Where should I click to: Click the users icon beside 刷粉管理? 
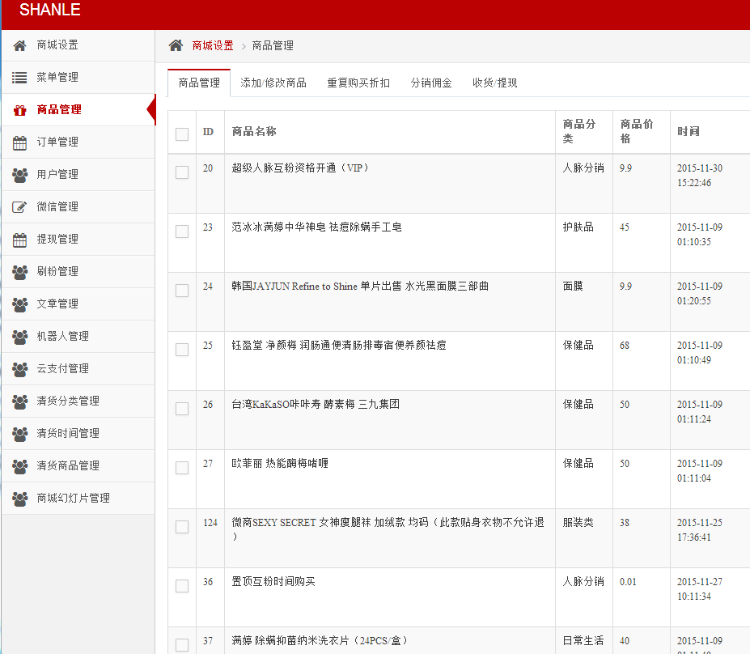(x=20, y=272)
